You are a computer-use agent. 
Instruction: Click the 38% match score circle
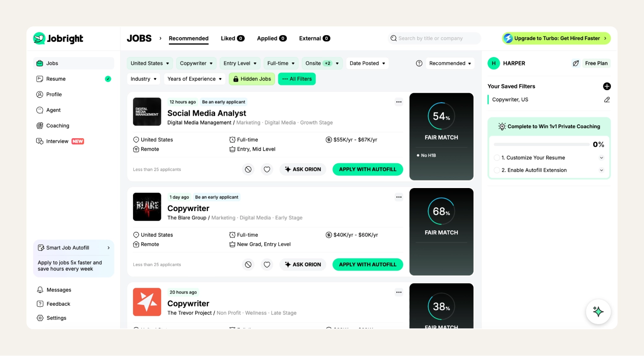pos(441,306)
